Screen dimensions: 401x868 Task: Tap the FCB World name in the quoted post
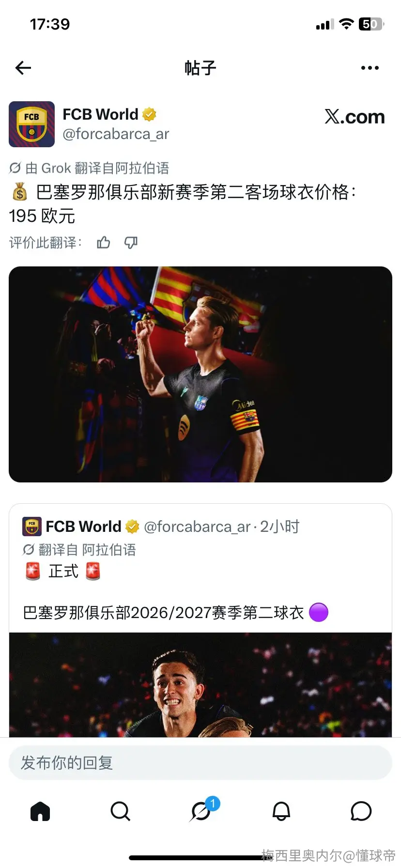(83, 527)
